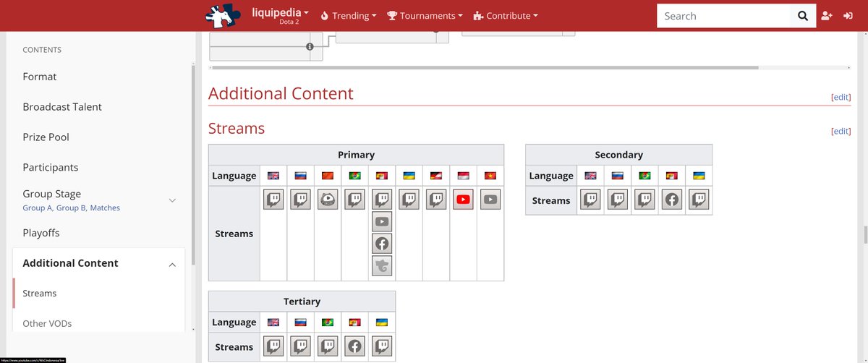Screen dimensions: 868x363
Task: Open the Secondary Portuguese Twitch stream
Action: (644, 200)
